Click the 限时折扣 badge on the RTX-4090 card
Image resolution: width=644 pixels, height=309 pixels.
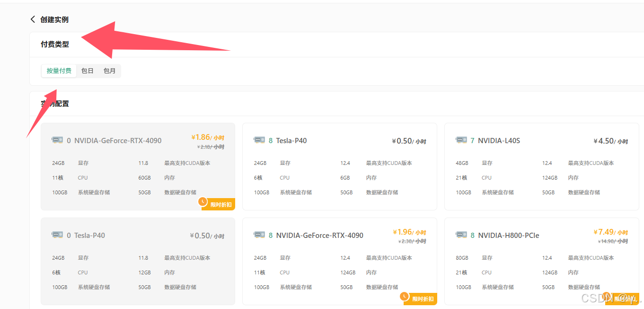218,204
